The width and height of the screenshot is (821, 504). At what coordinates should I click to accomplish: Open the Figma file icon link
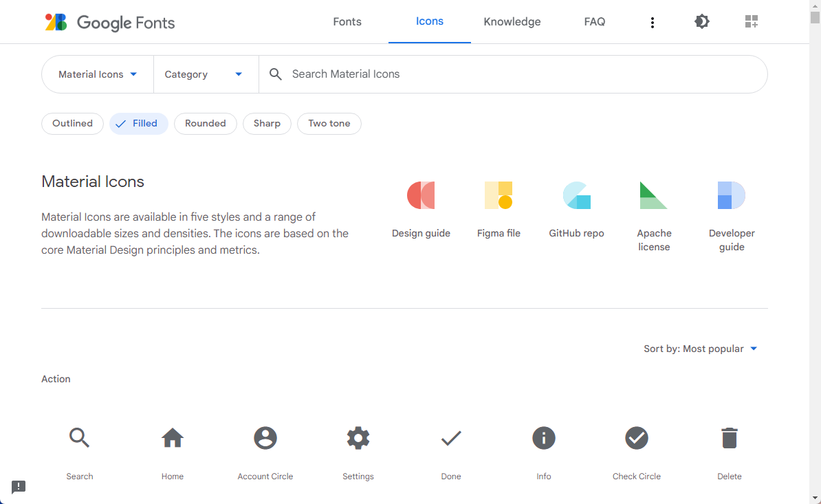point(499,195)
